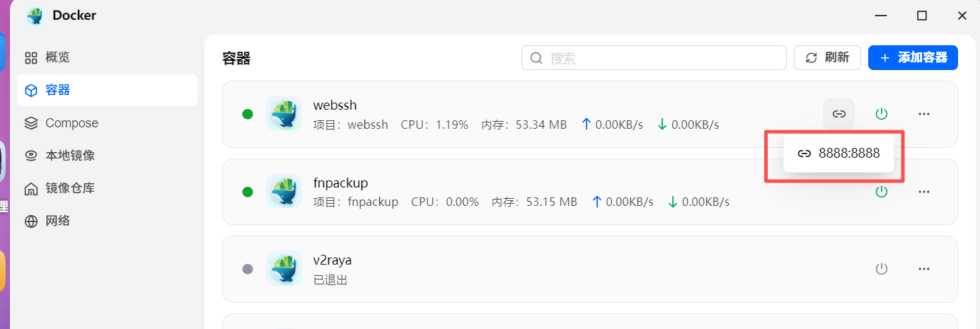Viewport: 980px width, 329px height.
Task: Click the fnpackup container whale icon
Action: click(284, 191)
